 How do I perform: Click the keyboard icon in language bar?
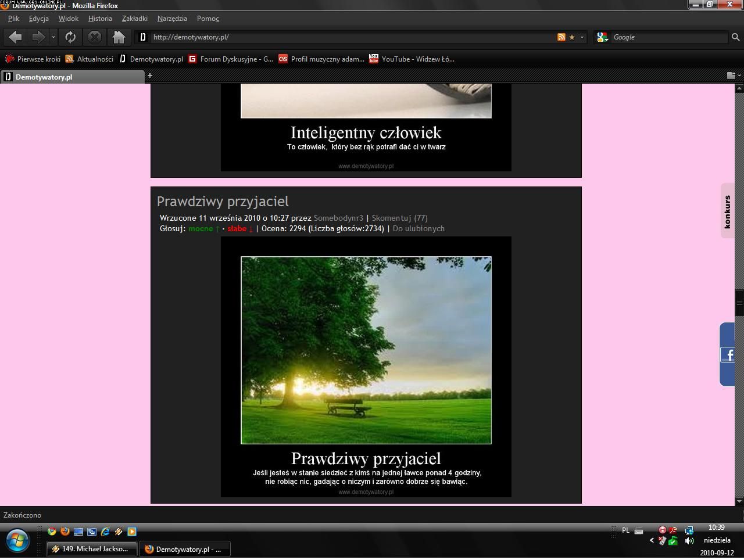click(639, 530)
